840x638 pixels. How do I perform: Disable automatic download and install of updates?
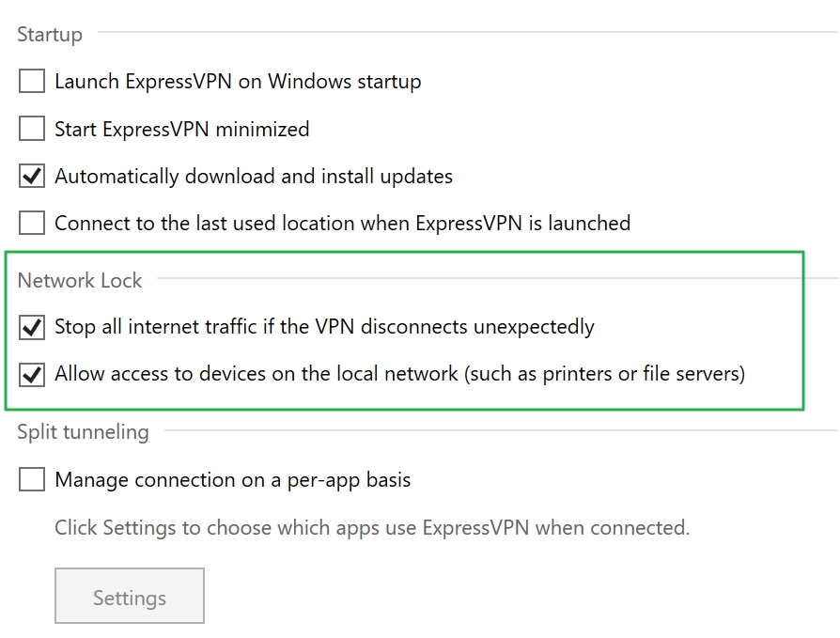click(30, 176)
